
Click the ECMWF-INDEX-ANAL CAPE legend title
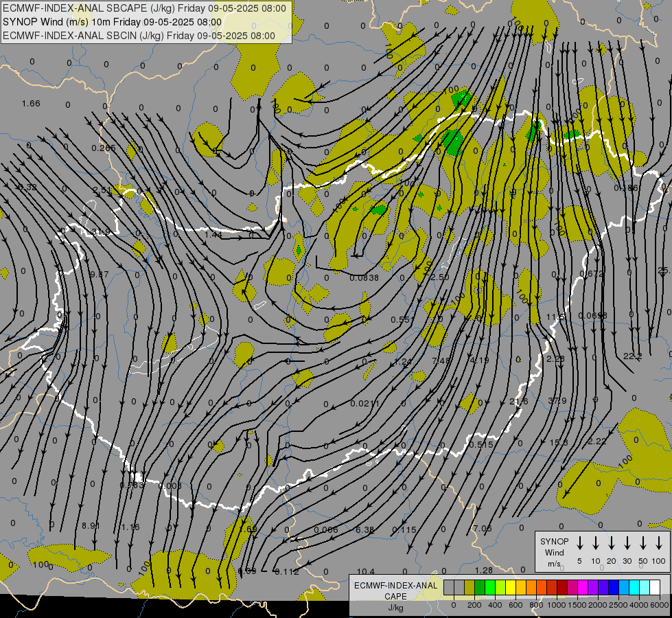pos(396,591)
